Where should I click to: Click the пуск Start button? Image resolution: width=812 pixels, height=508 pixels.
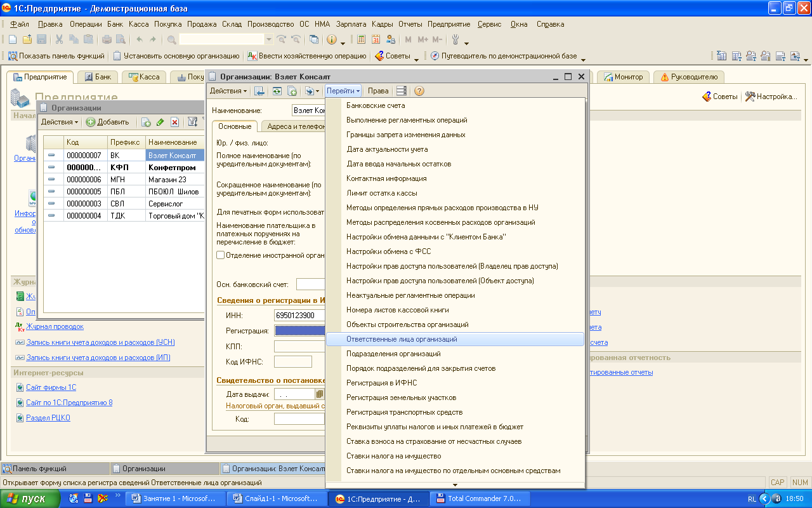(30, 498)
